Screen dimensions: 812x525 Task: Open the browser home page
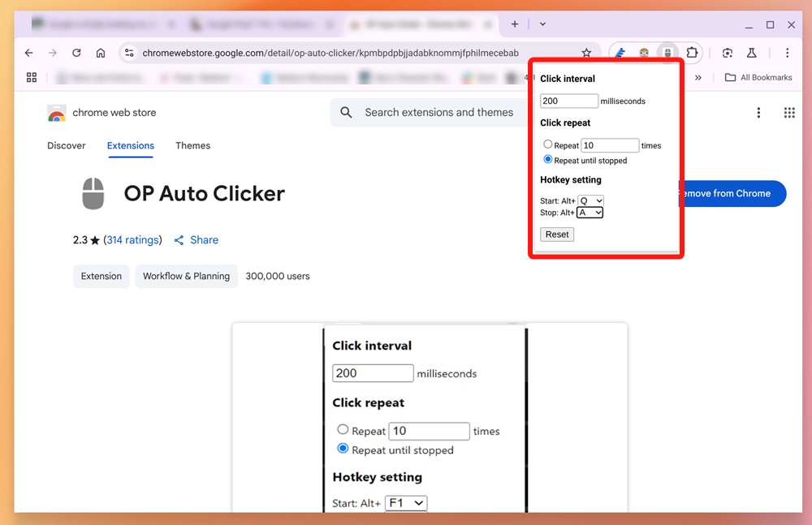(101, 53)
